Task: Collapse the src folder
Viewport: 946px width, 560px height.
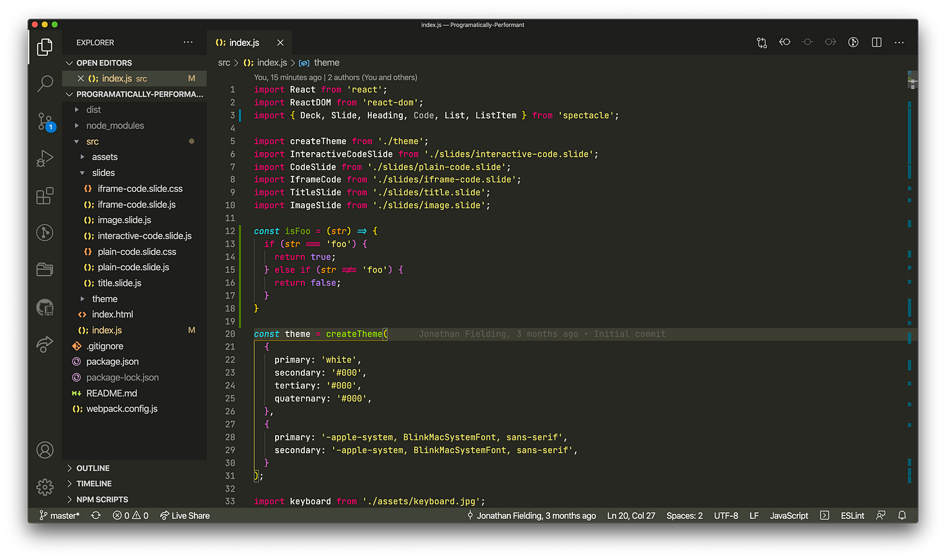Action: click(134, 141)
